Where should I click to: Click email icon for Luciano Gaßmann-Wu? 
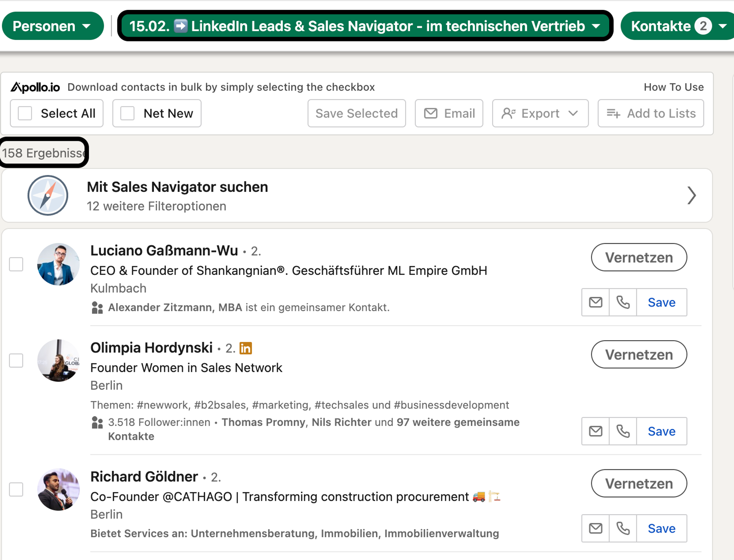[595, 302]
